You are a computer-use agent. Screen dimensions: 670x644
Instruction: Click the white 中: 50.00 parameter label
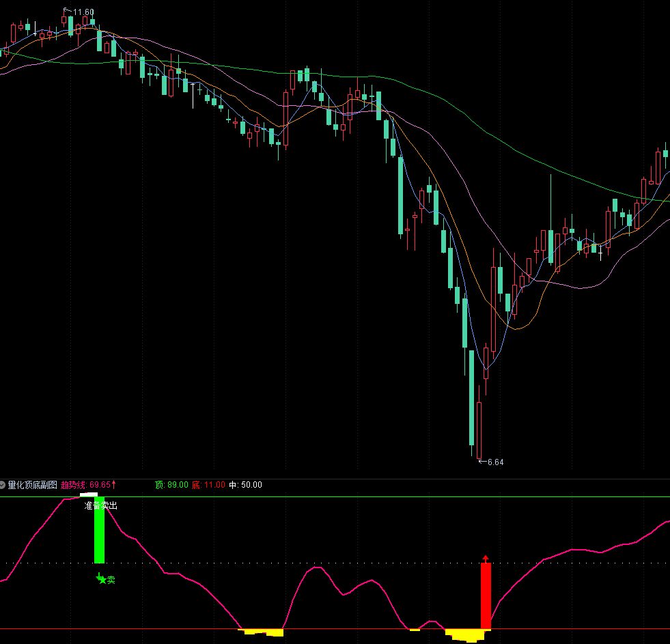click(246, 485)
